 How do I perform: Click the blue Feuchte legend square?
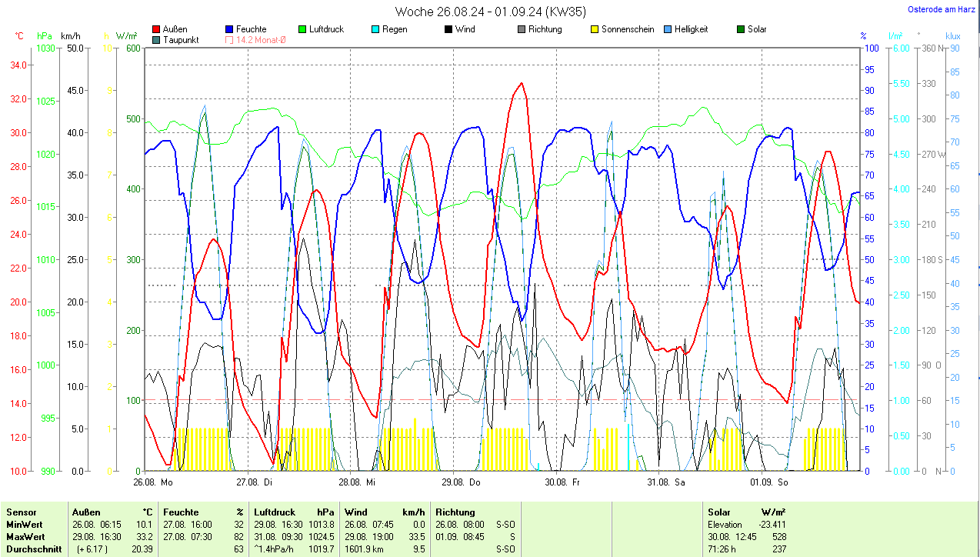[x=230, y=30]
